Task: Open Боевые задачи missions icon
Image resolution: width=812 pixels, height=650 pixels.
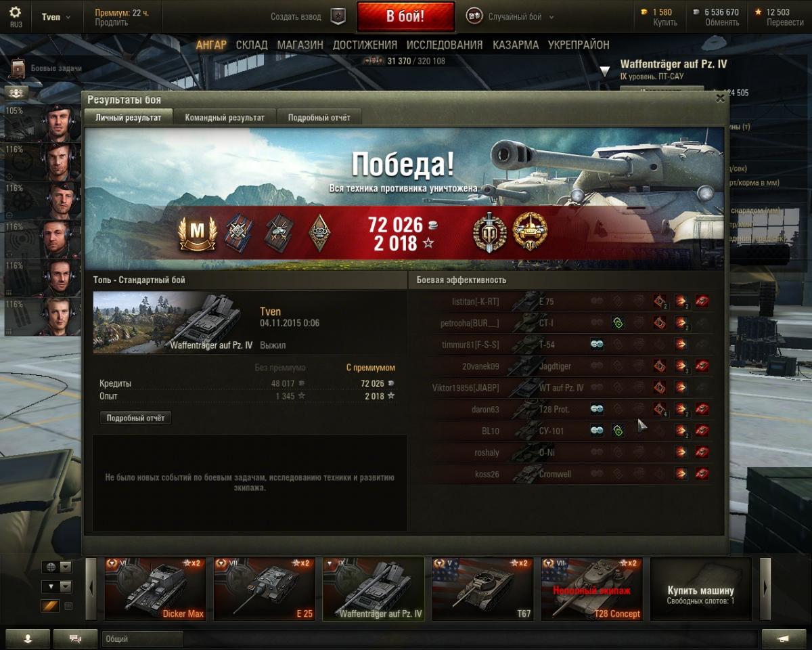Action: (x=18, y=69)
